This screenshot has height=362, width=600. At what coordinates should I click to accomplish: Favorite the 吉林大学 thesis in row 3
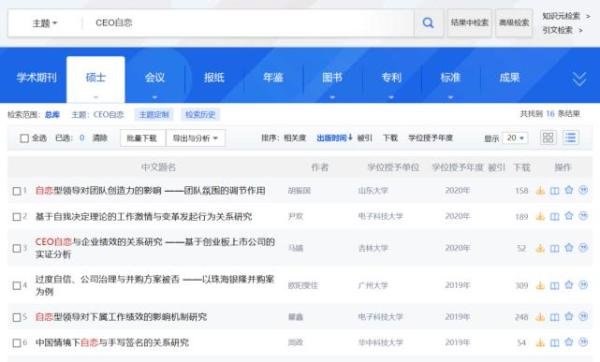(569, 248)
